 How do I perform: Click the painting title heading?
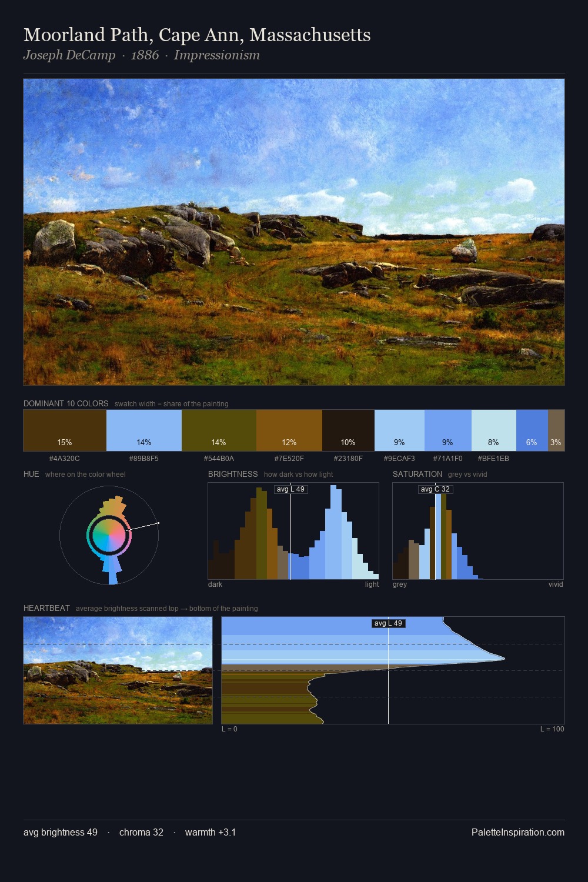click(x=197, y=35)
